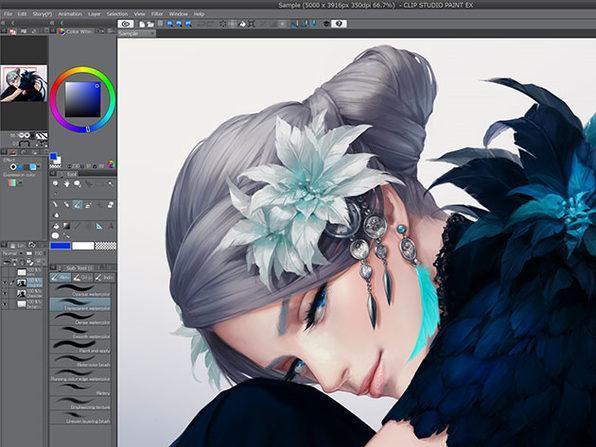
Task: Open the Selection menu
Action: tap(117, 14)
